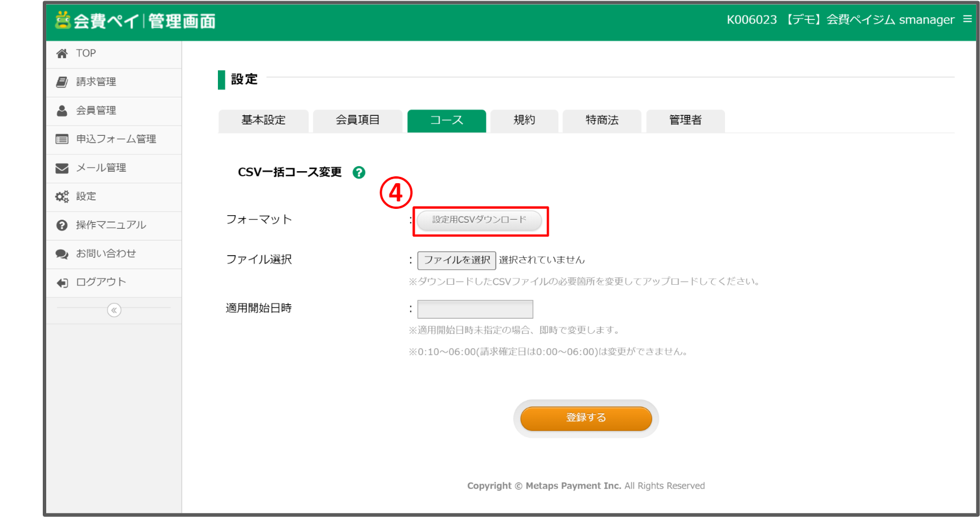Open メール管理 envelope icon
Screen dimensions: 980x517
click(63, 168)
